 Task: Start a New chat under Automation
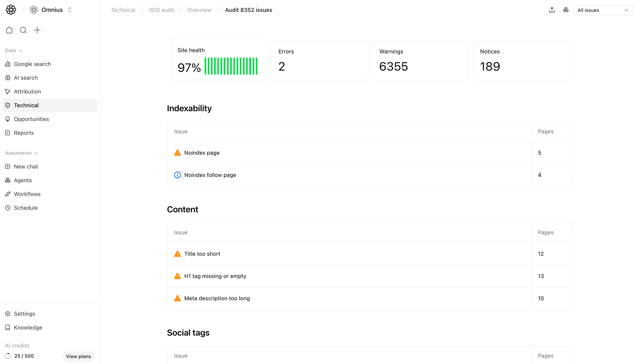[26, 166]
